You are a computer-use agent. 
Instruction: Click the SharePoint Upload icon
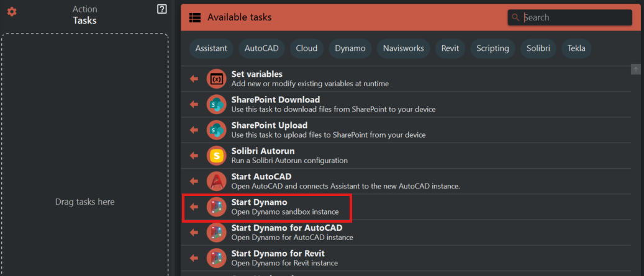217,130
